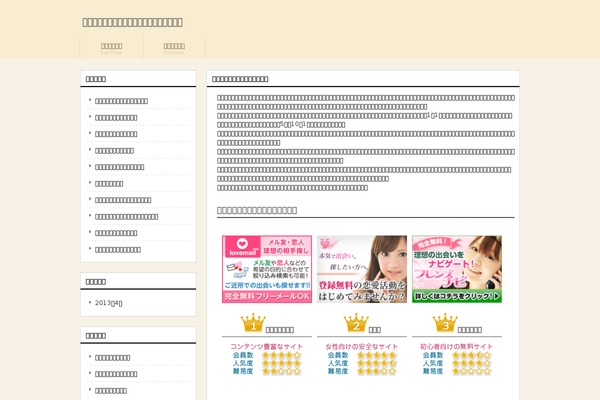
Task: Click メル友・恋人 text in lovemail banner
Action: (285, 242)
